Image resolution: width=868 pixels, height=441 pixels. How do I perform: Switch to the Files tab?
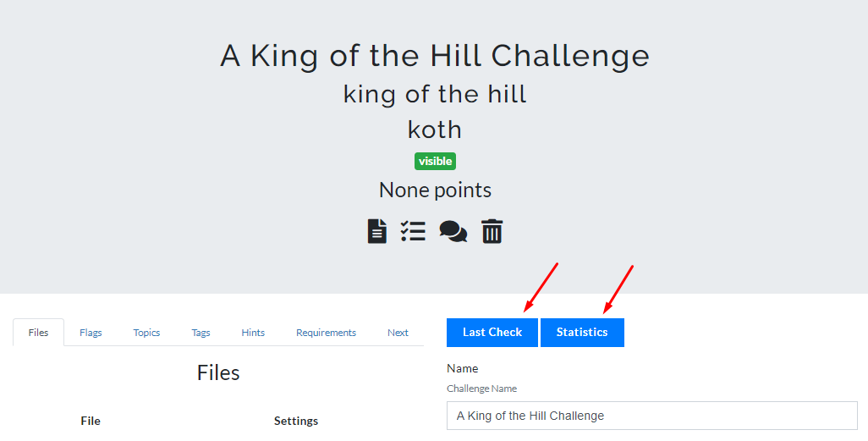(x=38, y=333)
